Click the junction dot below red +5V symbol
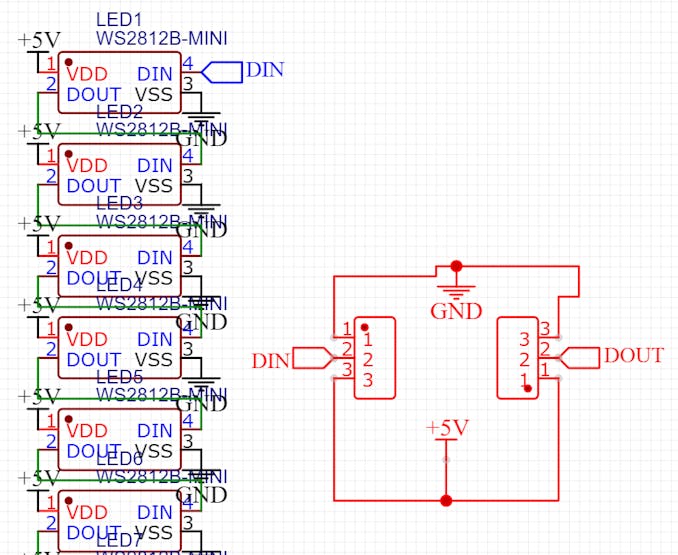The height and width of the screenshot is (555, 678). click(x=446, y=501)
